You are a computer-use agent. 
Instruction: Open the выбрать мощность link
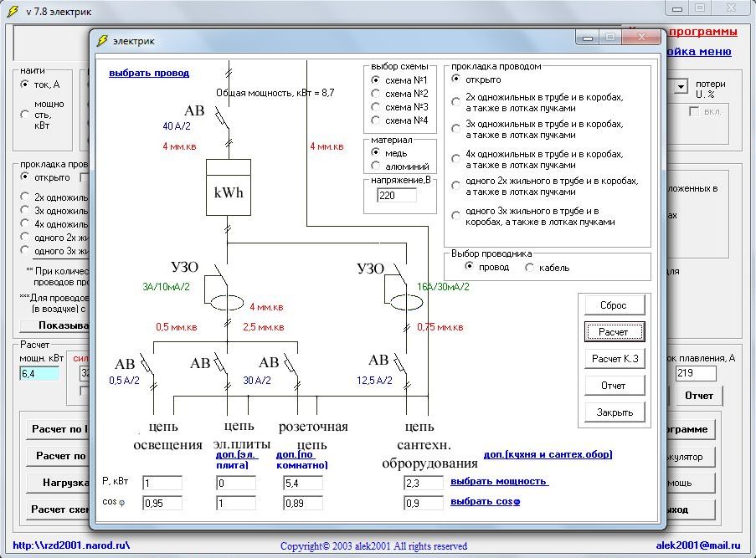(499, 481)
